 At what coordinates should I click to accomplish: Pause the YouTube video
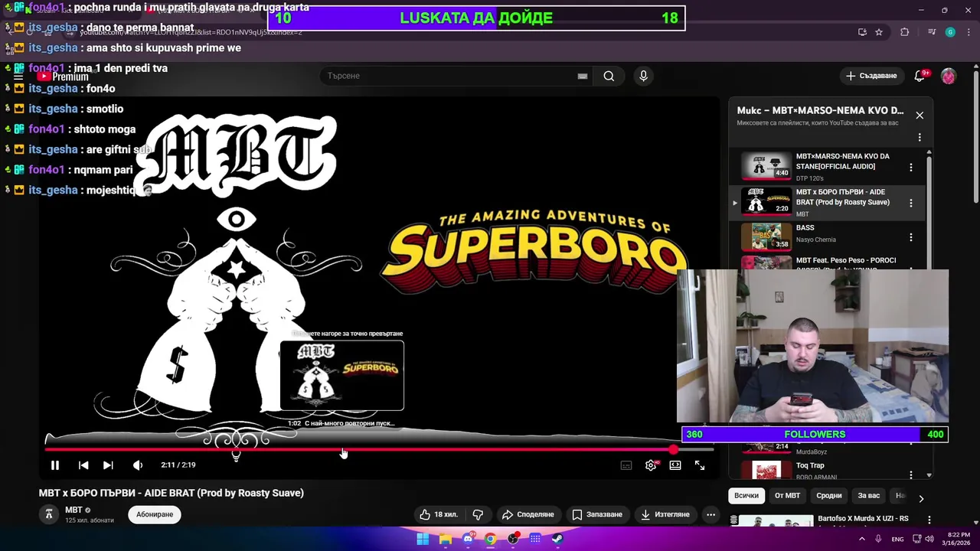click(x=55, y=465)
